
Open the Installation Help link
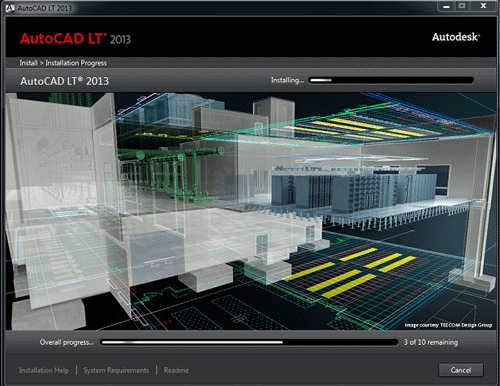pos(44,370)
